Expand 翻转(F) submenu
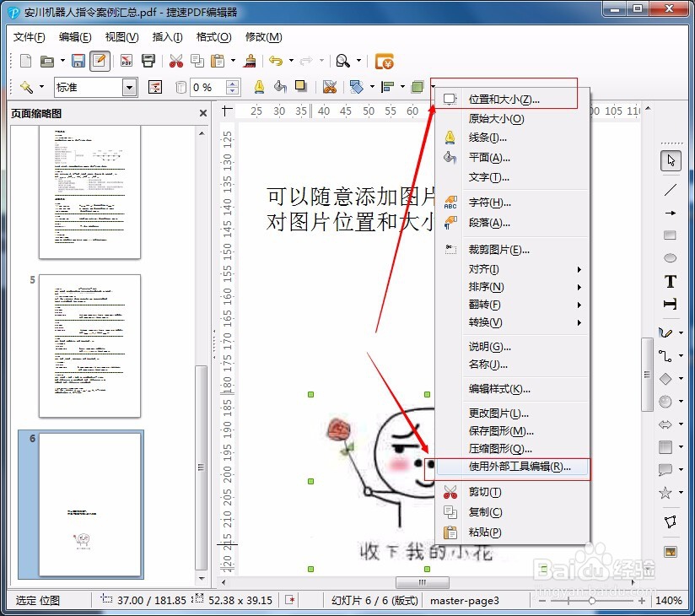Viewport: 695px width, 616px height. (513, 305)
